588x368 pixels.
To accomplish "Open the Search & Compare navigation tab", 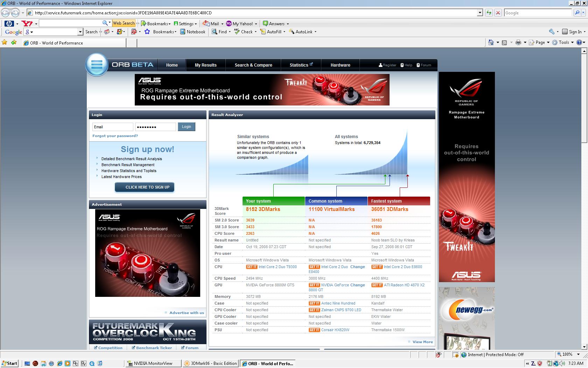I will [253, 65].
